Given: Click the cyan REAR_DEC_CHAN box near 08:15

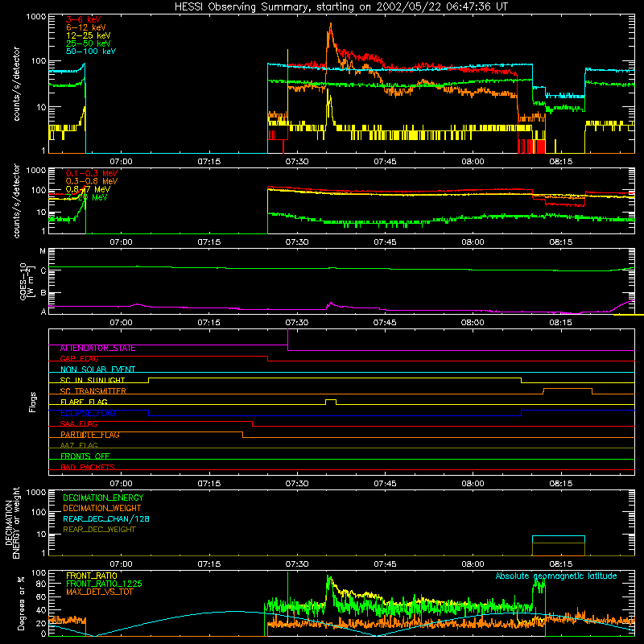Looking at the screenshot, I should 559,536.
